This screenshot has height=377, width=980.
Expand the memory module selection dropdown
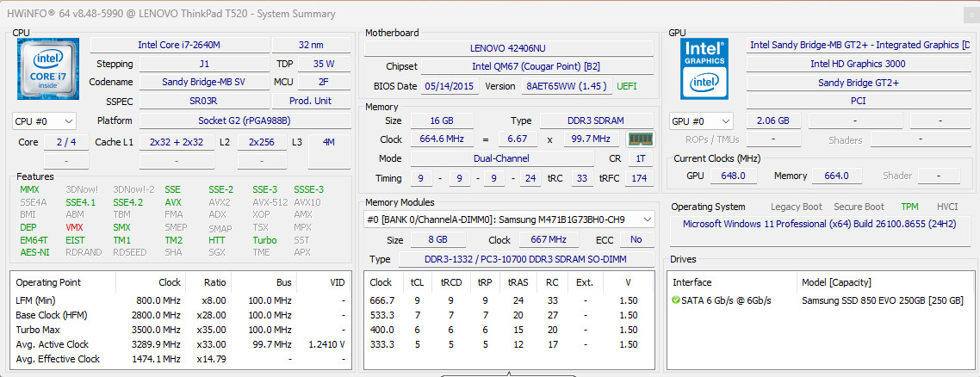click(509, 219)
